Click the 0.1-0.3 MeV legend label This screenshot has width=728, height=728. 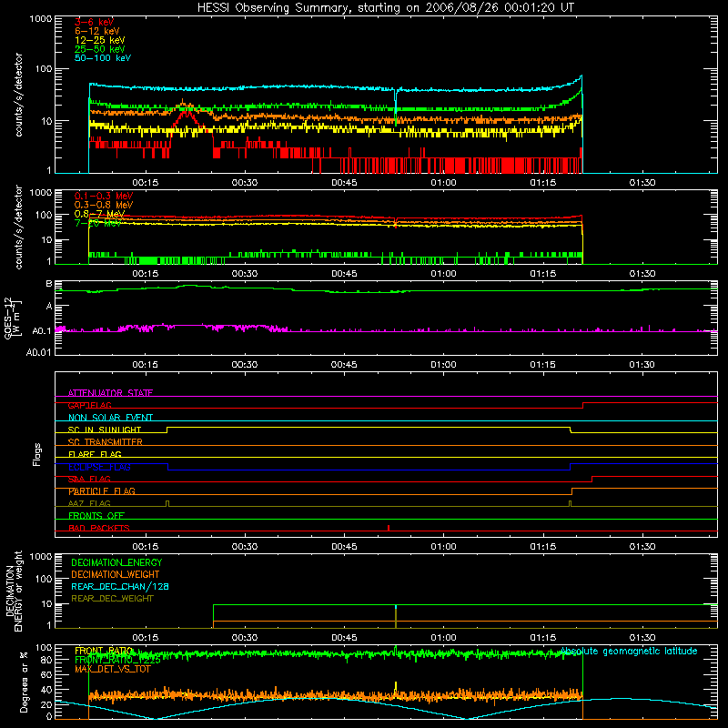[104, 196]
